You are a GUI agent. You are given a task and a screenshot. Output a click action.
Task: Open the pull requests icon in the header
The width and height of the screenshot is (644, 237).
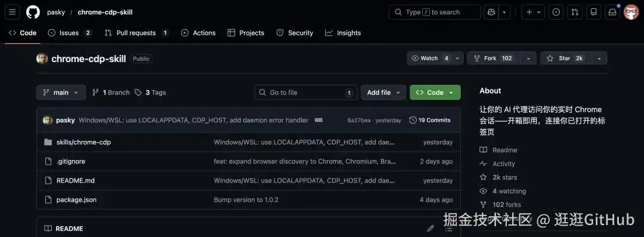575,13
